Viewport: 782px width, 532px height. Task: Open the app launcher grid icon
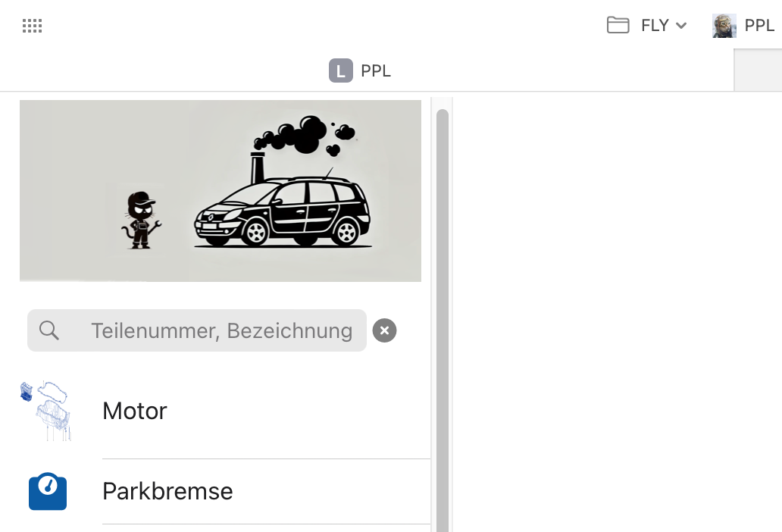tap(32, 26)
